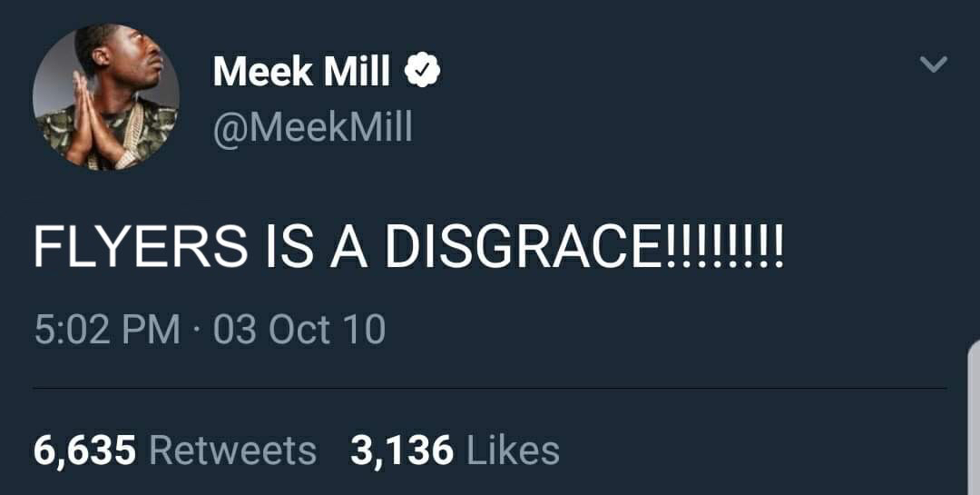Click the word FLYERS in the tweet
The image size is (980, 495).
(140, 247)
